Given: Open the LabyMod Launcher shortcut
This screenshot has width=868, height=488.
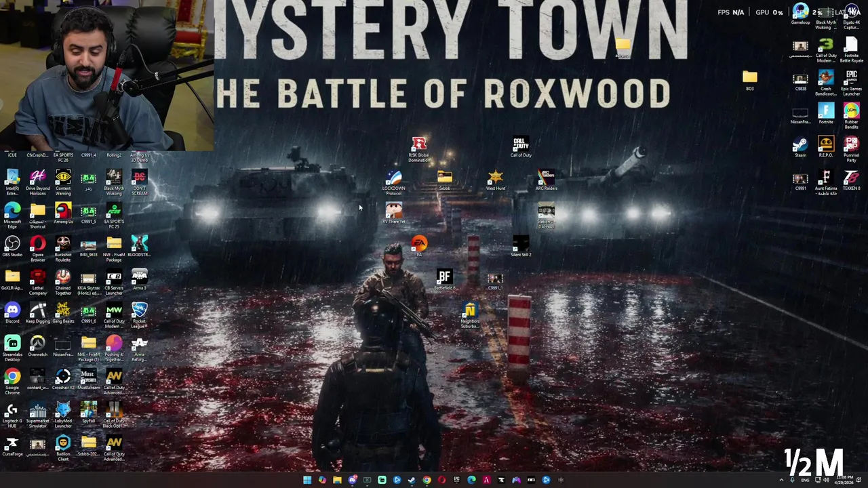Looking at the screenshot, I should pyautogui.click(x=63, y=414).
